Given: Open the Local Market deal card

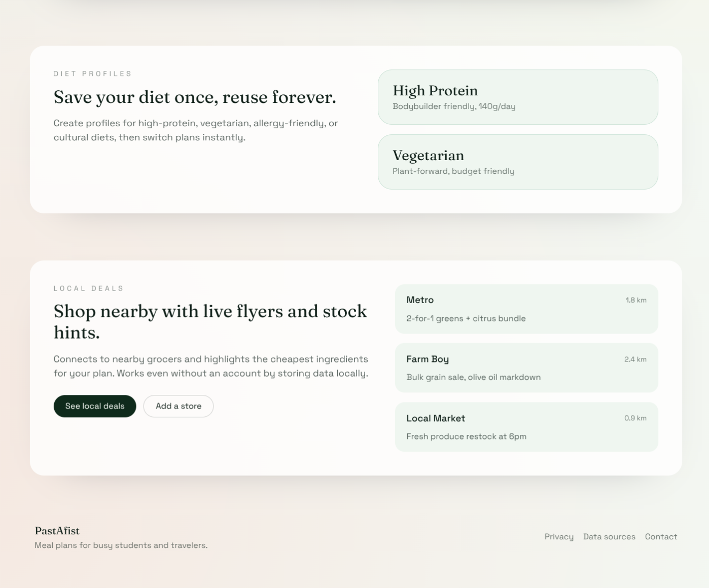Looking at the screenshot, I should [x=526, y=427].
